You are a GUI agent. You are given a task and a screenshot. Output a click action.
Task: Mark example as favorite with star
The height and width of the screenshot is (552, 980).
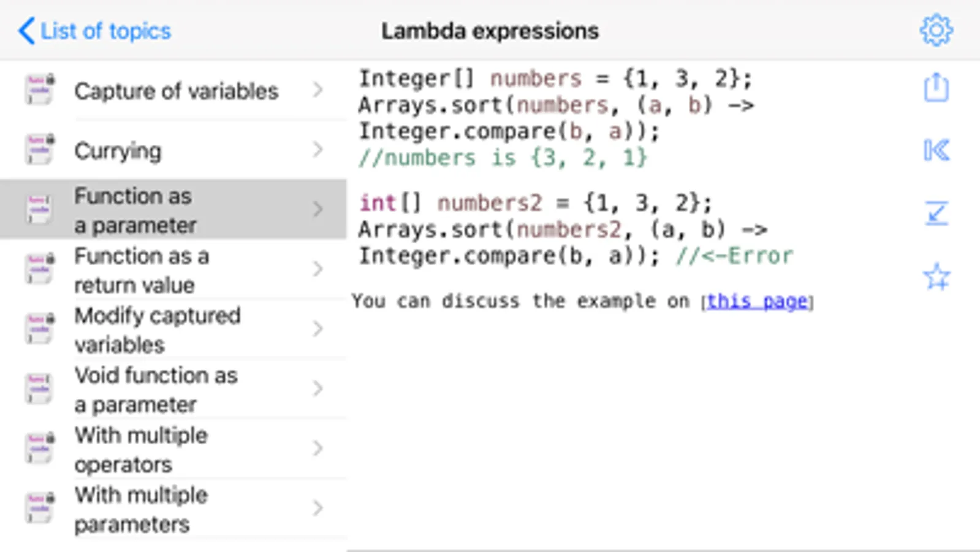[936, 277]
